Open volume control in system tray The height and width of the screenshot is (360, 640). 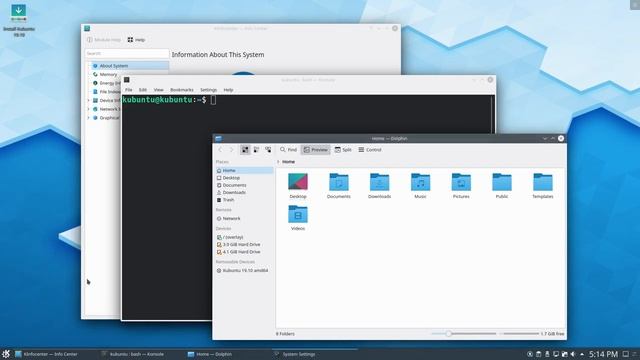[x=573, y=354]
